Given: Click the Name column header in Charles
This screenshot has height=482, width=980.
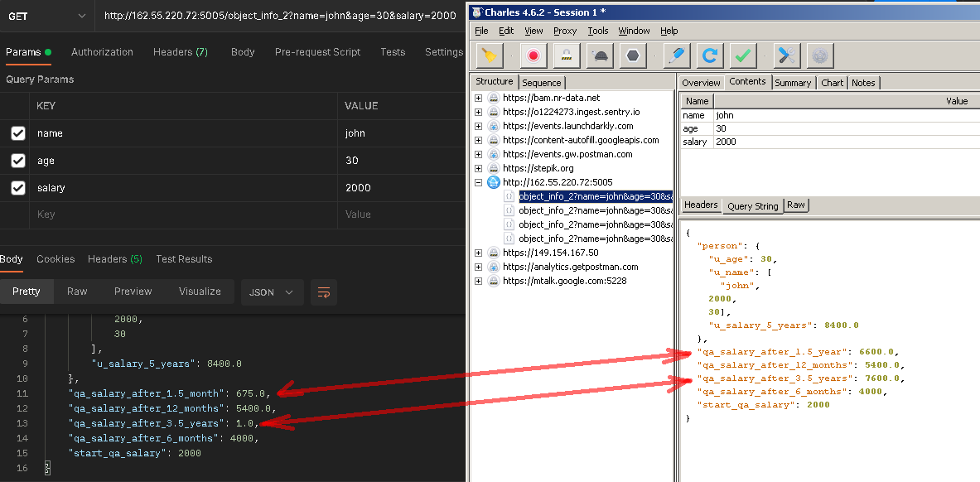Looking at the screenshot, I should coord(697,101).
